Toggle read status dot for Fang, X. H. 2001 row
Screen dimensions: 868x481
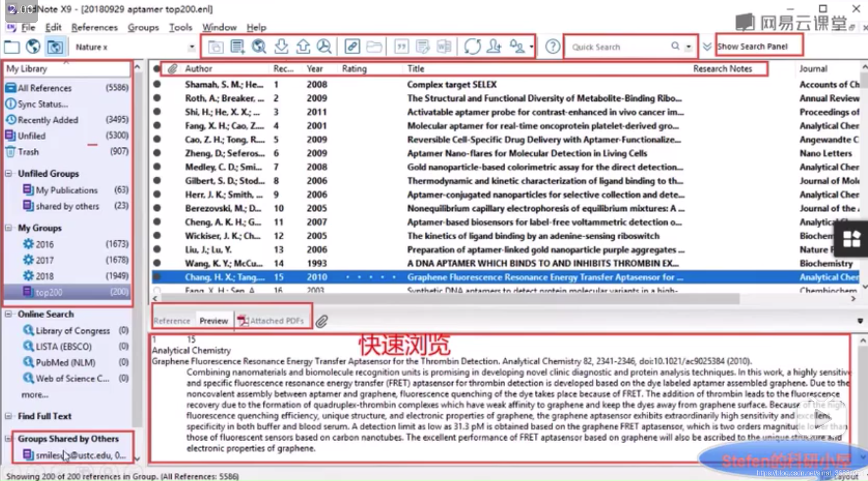click(x=157, y=125)
